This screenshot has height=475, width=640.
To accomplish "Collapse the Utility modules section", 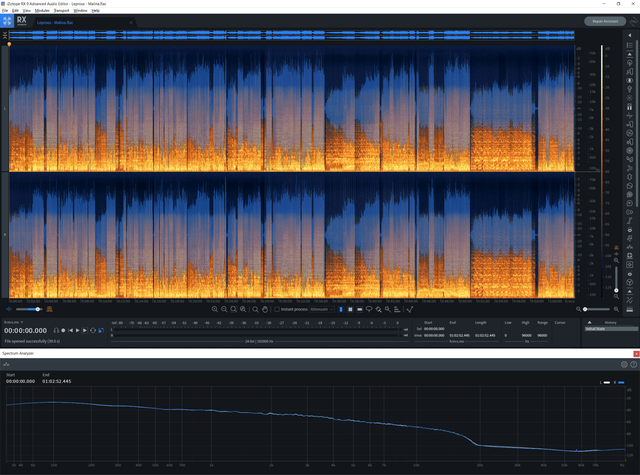I will click(630, 291).
